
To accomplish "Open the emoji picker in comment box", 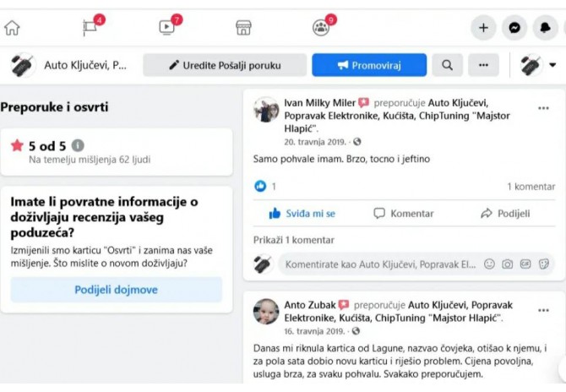I will [x=489, y=264].
